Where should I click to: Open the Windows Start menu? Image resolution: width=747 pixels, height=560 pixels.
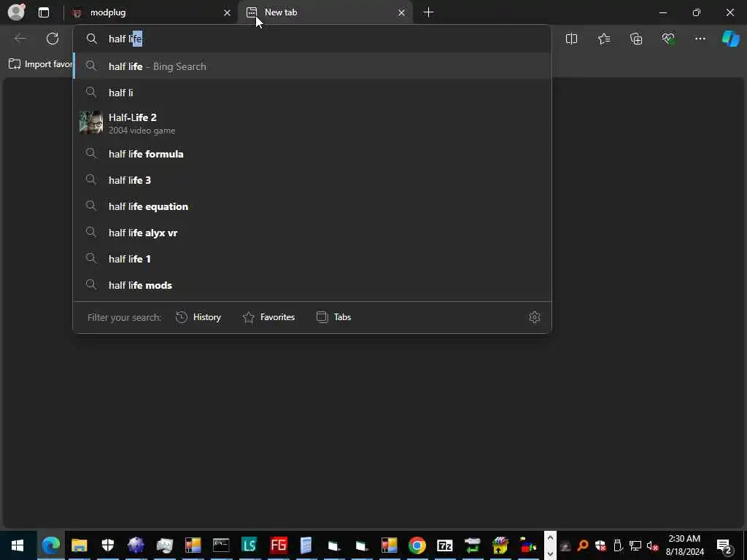pos(18,545)
